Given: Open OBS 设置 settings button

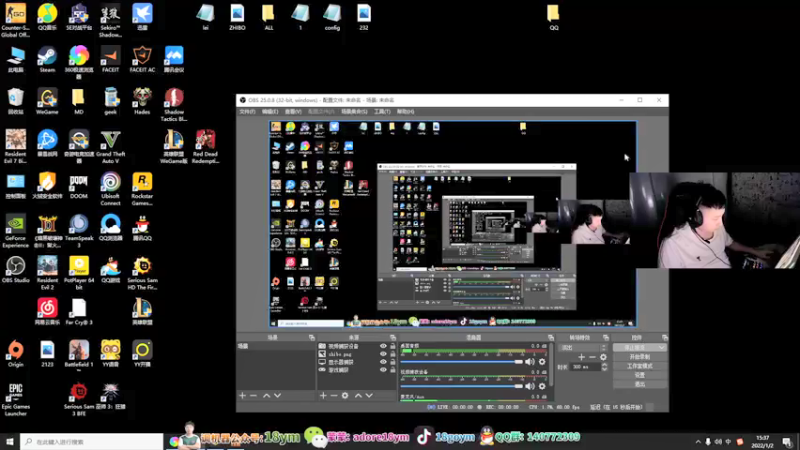Looking at the screenshot, I should pos(640,375).
